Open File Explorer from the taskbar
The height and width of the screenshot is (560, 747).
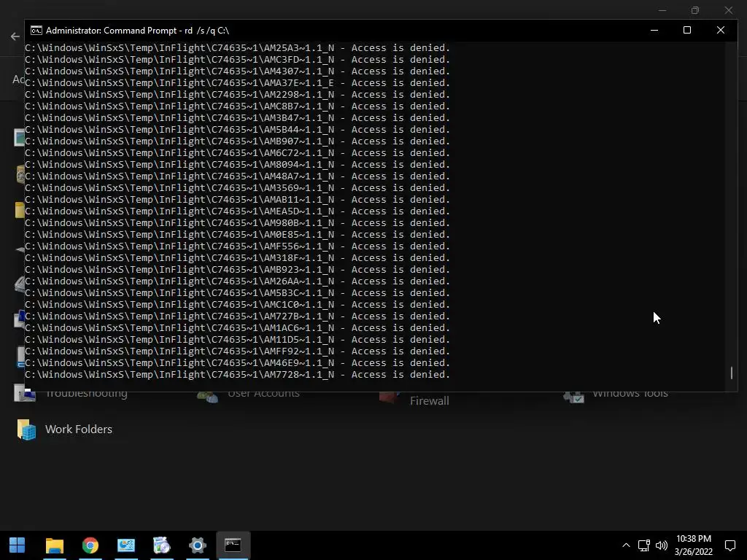pyautogui.click(x=54, y=545)
